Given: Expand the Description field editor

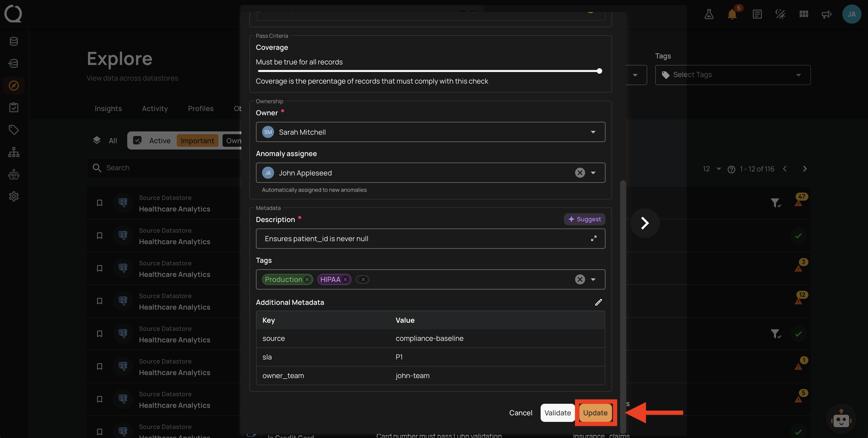Looking at the screenshot, I should (x=594, y=239).
